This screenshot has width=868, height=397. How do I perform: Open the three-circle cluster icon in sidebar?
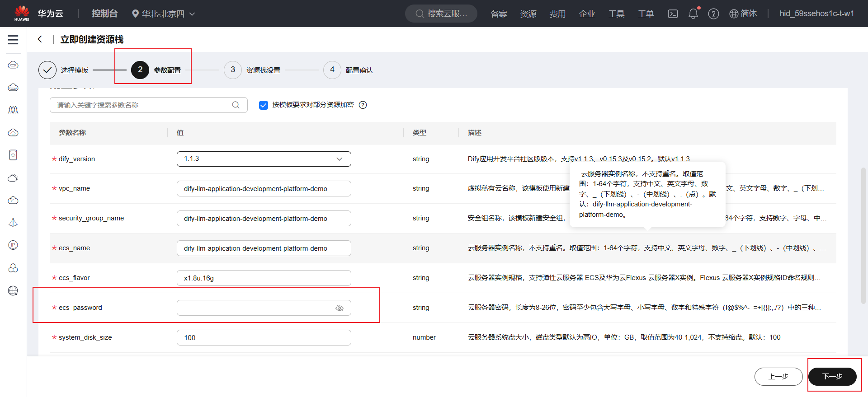(x=13, y=268)
